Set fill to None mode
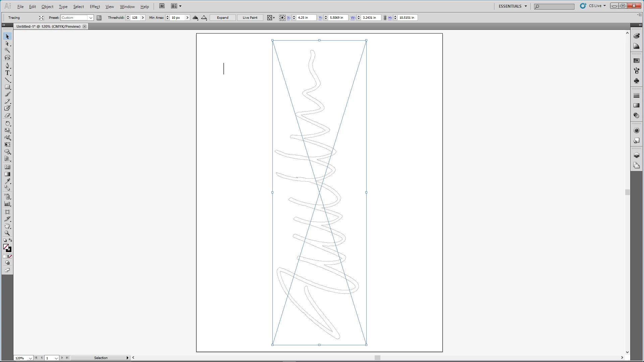 pos(10,256)
